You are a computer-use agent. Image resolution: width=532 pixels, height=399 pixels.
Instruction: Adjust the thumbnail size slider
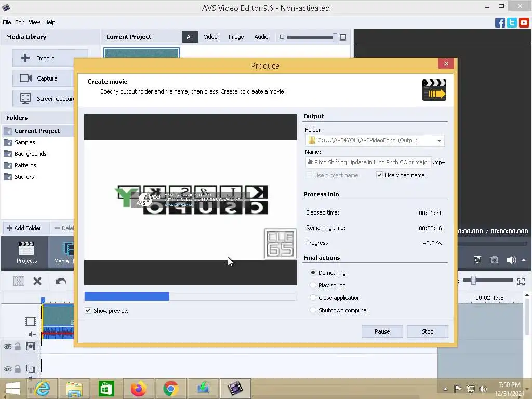pos(335,37)
